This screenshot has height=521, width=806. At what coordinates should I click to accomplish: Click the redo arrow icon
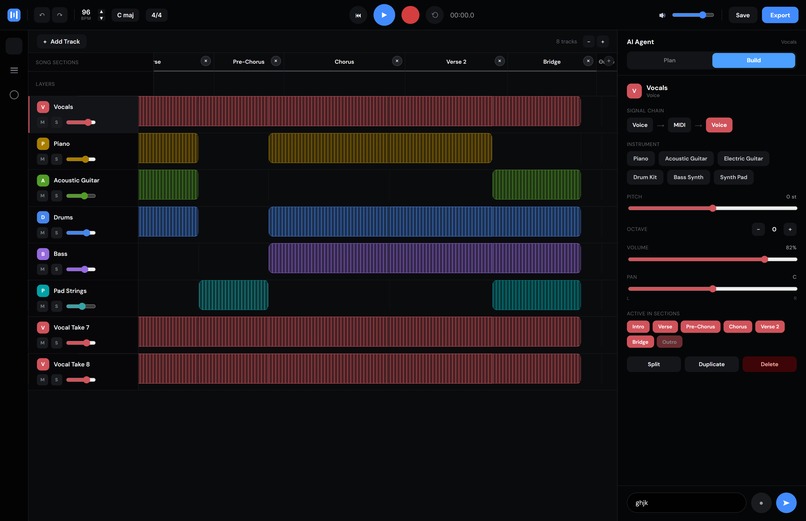[x=60, y=15]
